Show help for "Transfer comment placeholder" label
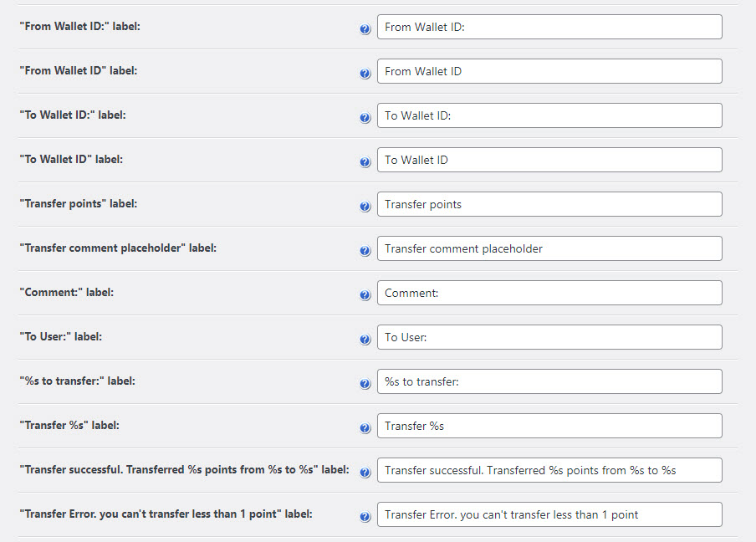Viewport: 756px width, 542px height. click(x=365, y=251)
